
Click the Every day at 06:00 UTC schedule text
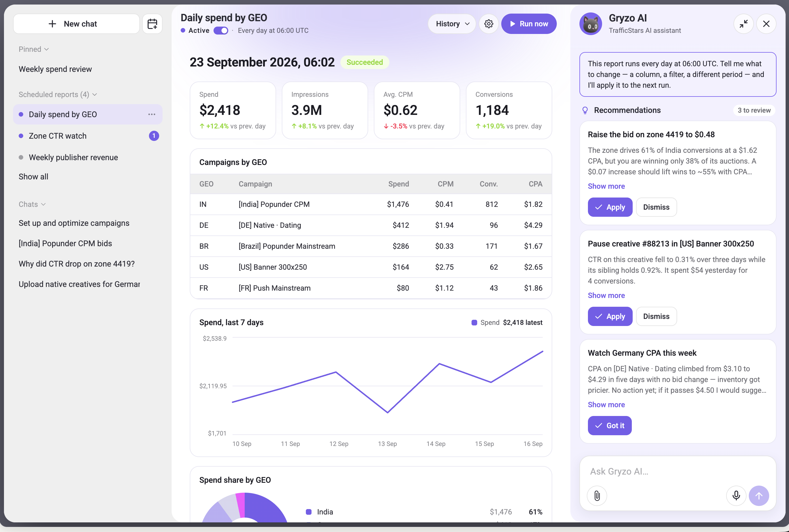coord(273,31)
